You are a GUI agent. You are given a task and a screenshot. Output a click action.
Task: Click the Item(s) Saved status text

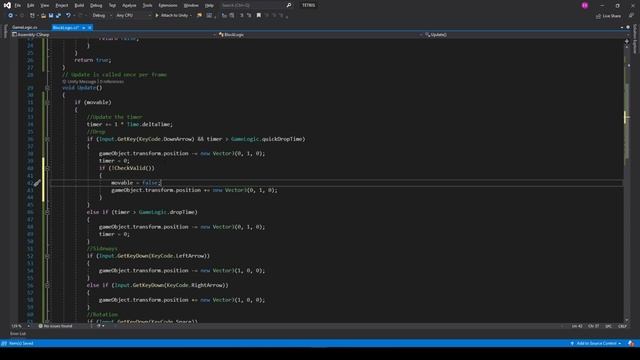(x=21, y=343)
